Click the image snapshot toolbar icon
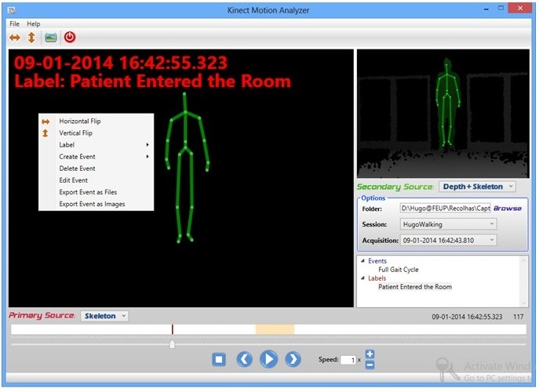The height and width of the screenshot is (392, 543). pyautogui.click(x=50, y=38)
